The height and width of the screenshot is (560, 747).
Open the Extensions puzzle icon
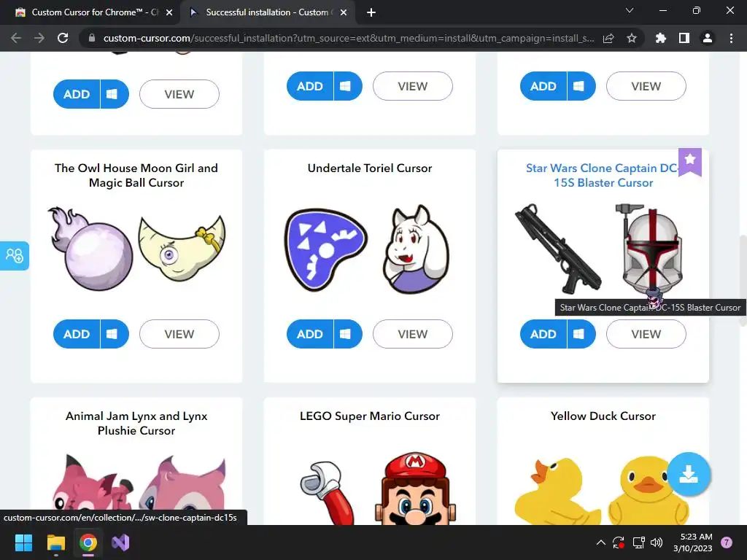[660, 38]
